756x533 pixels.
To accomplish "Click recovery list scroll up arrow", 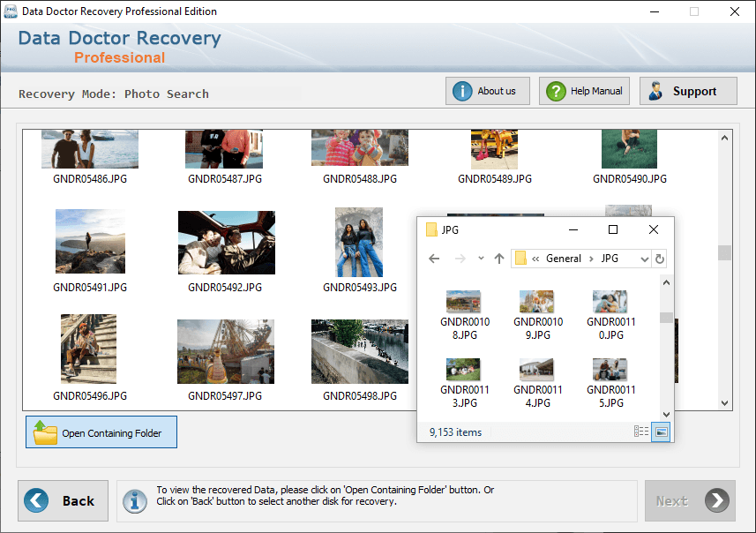I will [x=724, y=138].
